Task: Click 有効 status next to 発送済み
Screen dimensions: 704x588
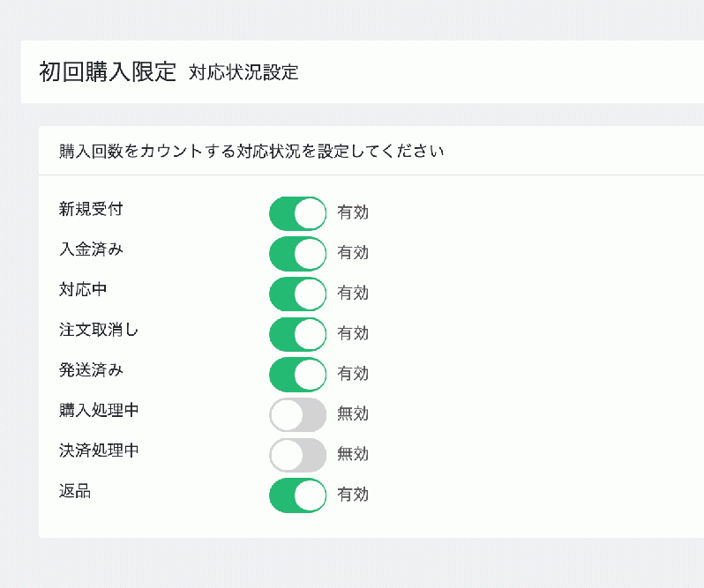Action: pos(353,374)
